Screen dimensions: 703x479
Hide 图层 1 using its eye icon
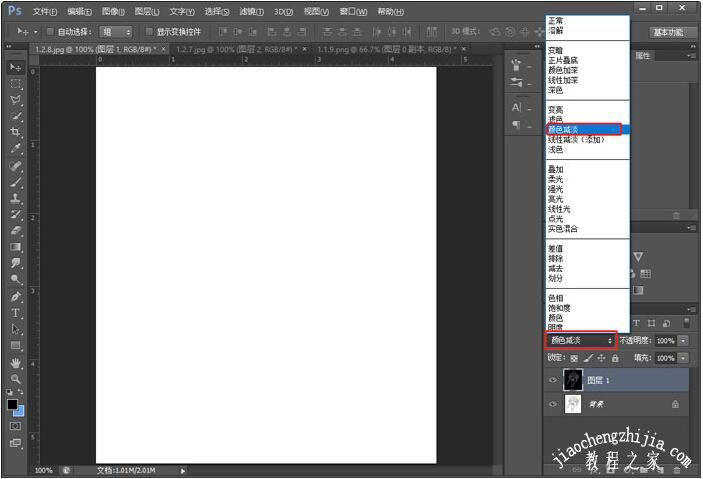click(x=552, y=380)
